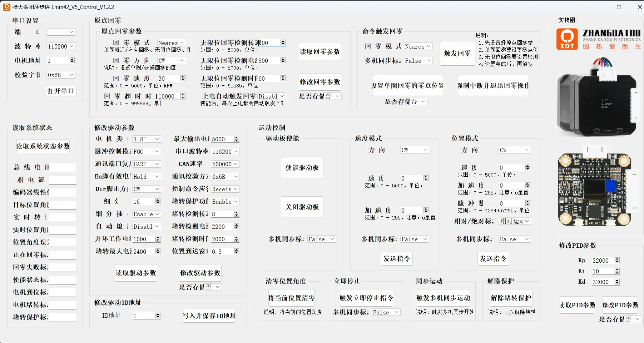Screen dimensions: 644x343
Task: Click Kd 32000 stepper arrows
Action: point(617,282)
